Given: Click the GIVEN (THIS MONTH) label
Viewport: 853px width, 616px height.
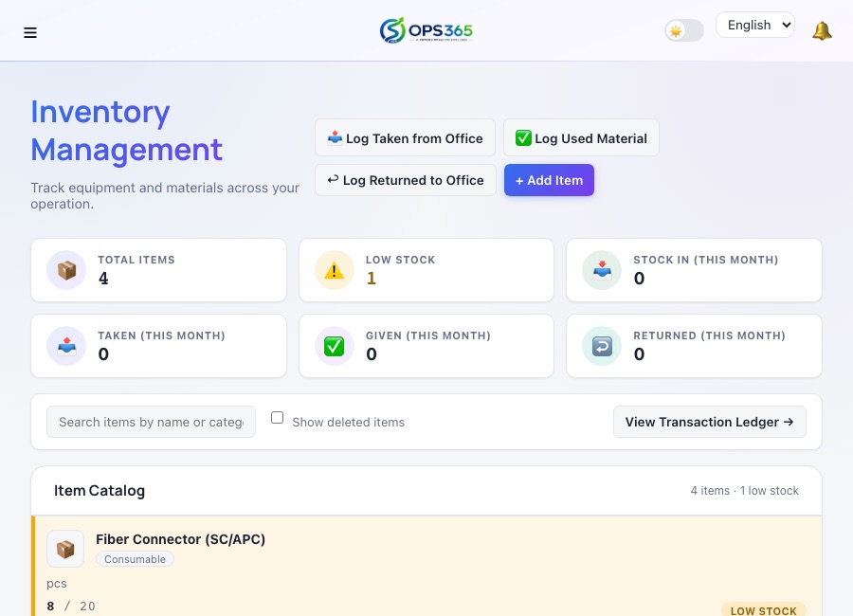Looking at the screenshot, I should 428,335.
